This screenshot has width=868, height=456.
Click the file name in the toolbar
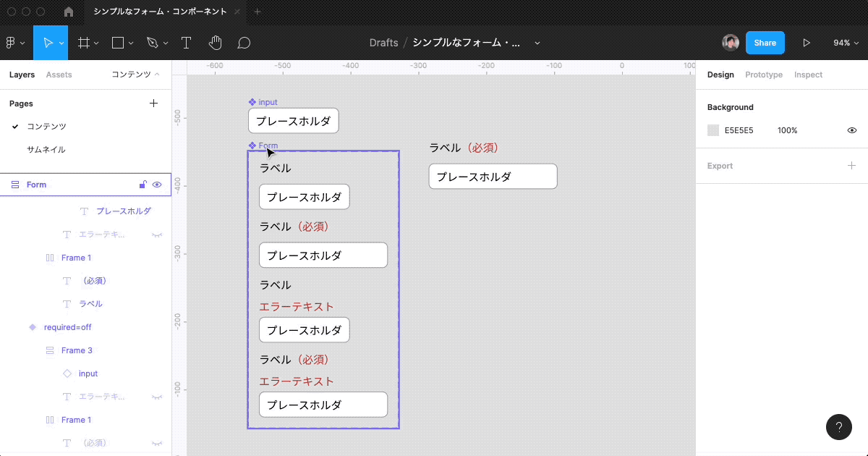(x=467, y=43)
